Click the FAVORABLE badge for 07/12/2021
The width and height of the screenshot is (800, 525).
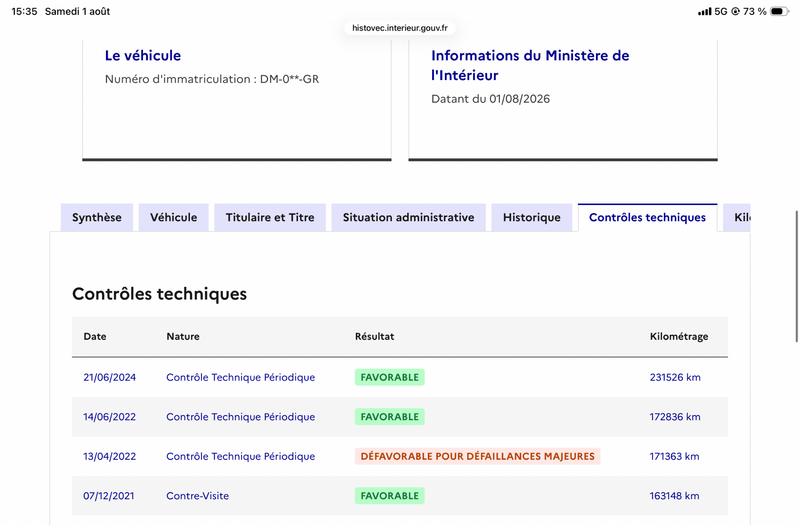390,496
